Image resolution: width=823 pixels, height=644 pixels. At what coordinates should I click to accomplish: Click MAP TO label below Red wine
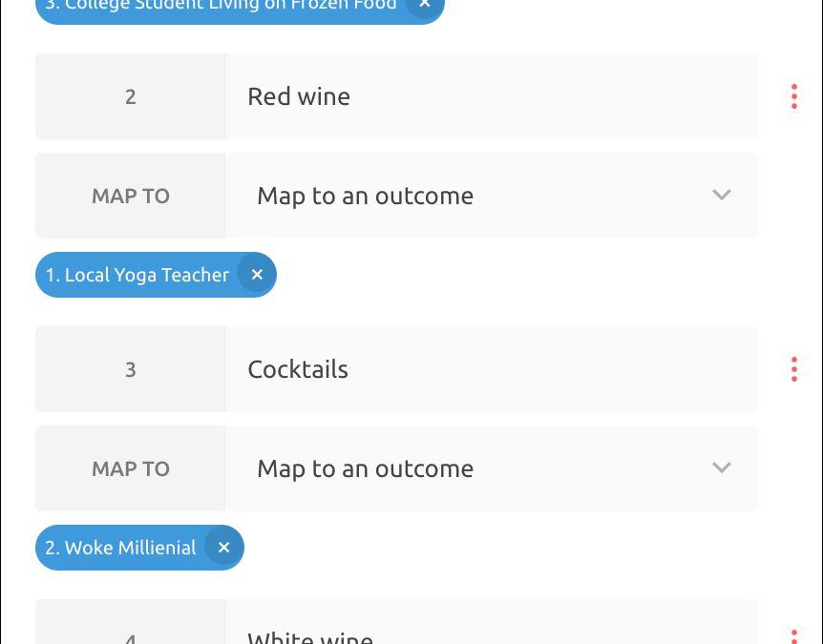pyautogui.click(x=131, y=196)
